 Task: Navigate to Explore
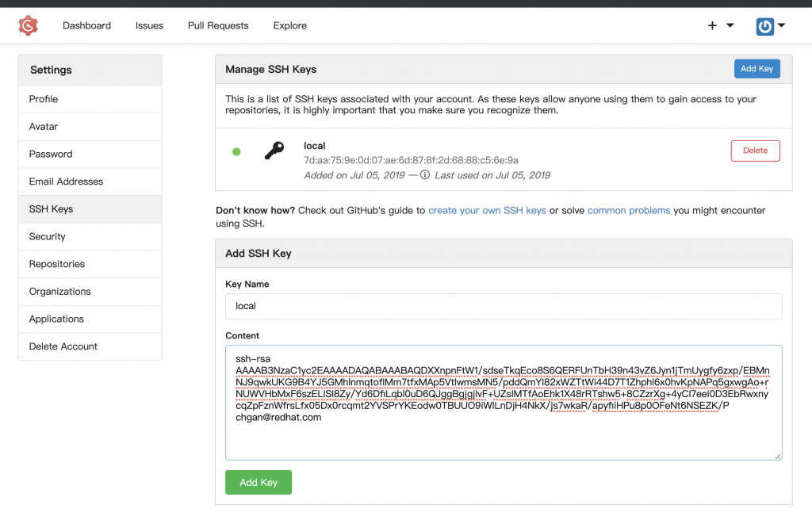289,25
